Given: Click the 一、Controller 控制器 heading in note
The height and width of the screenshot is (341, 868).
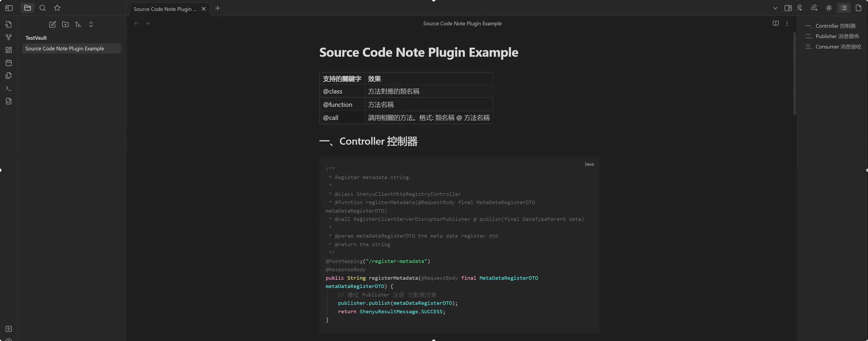Looking at the screenshot, I should [x=368, y=141].
